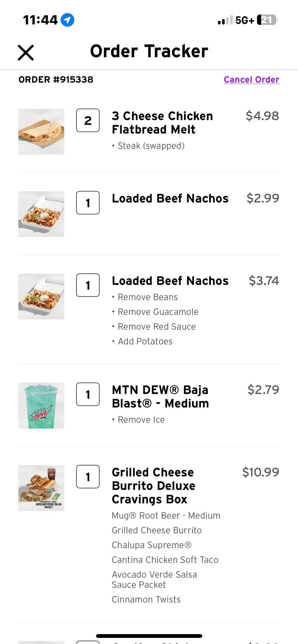Select Grilled Cheese Burrito Deluxe Cravings Box title
The height and width of the screenshot is (644, 298).
(153, 486)
